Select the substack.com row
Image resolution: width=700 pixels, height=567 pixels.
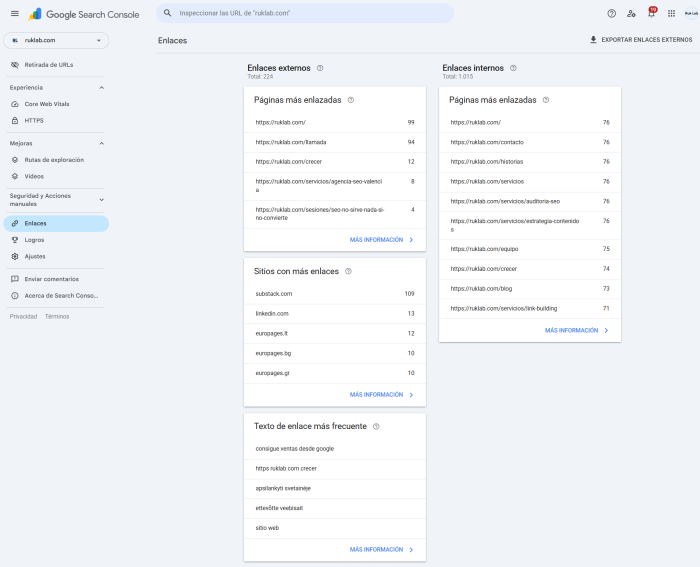pyautogui.click(x=335, y=294)
